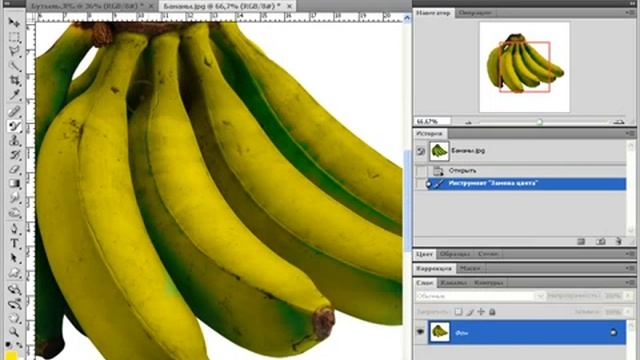Open the yellow foreground color swatch
The image size is (640, 360).
pos(11,356)
